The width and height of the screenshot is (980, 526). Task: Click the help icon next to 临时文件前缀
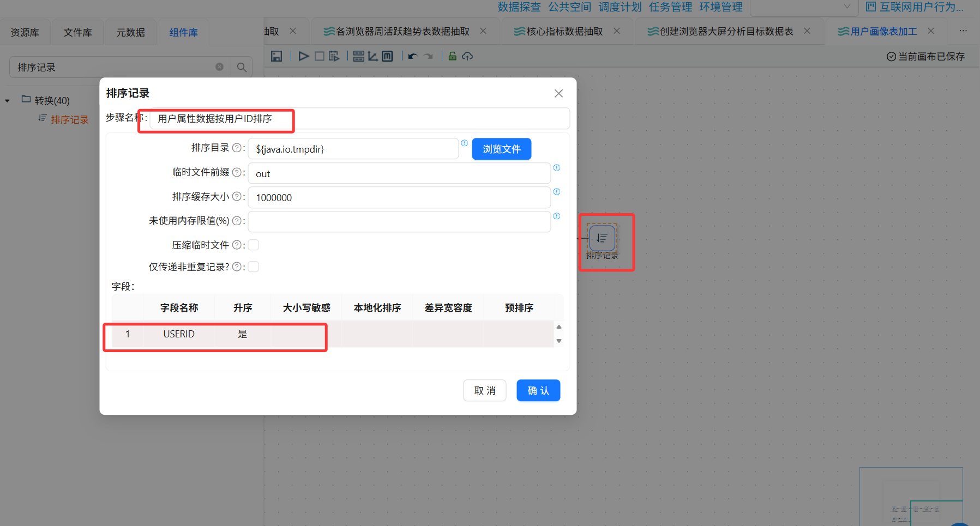pyautogui.click(x=237, y=172)
